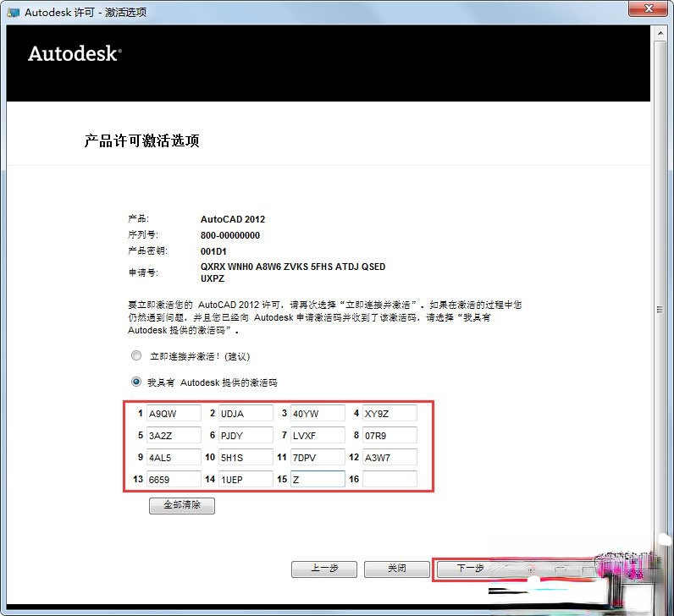Click activation code field 5 containing 3A2Z
This screenshot has width=674, height=616.
(174, 435)
